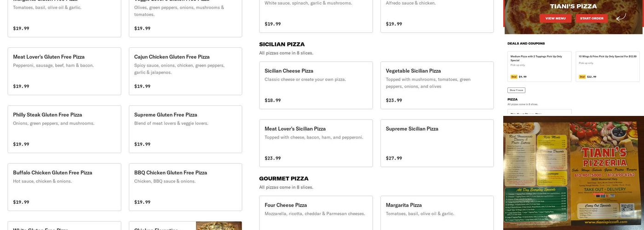644x230 pixels.
Task: Choose Cajun Chicken Gluten Free Pizza
Action: tap(185, 71)
